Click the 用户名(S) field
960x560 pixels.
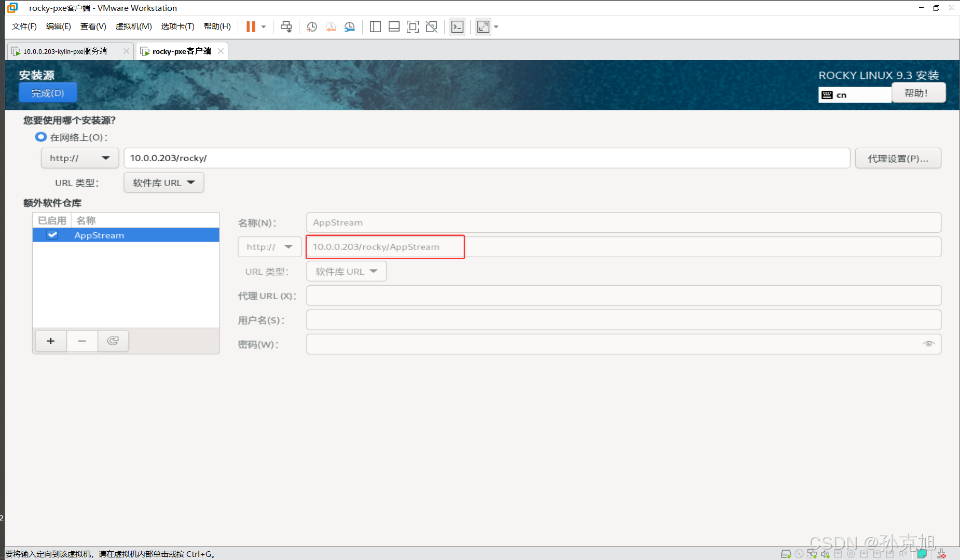[624, 320]
